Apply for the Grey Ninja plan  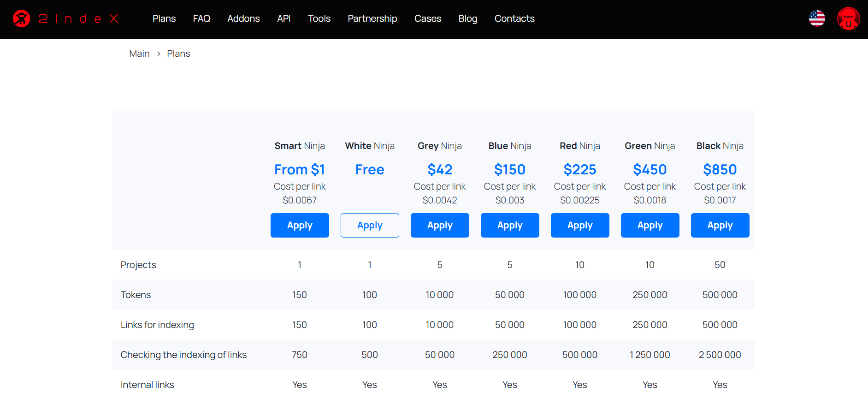[440, 225]
